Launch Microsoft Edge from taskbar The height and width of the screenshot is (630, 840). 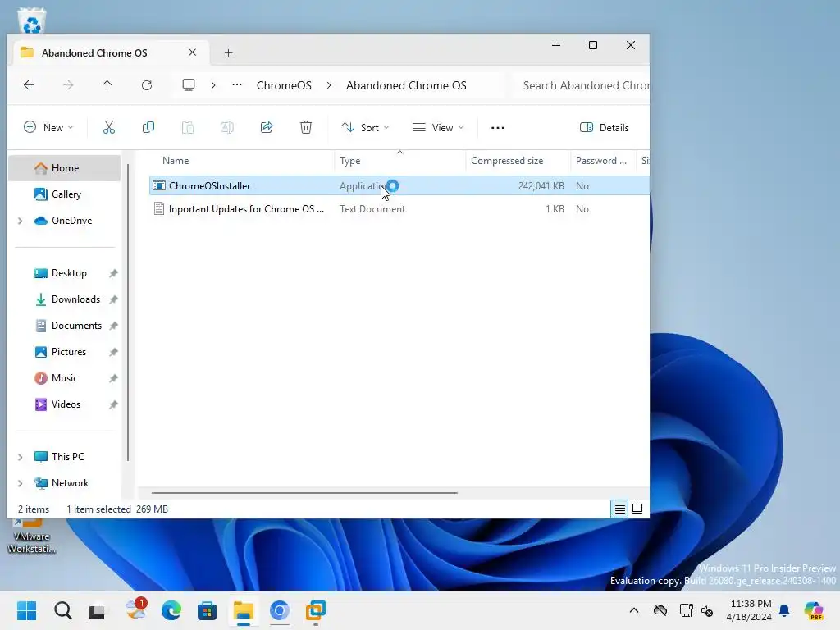pyautogui.click(x=171, y=610)
